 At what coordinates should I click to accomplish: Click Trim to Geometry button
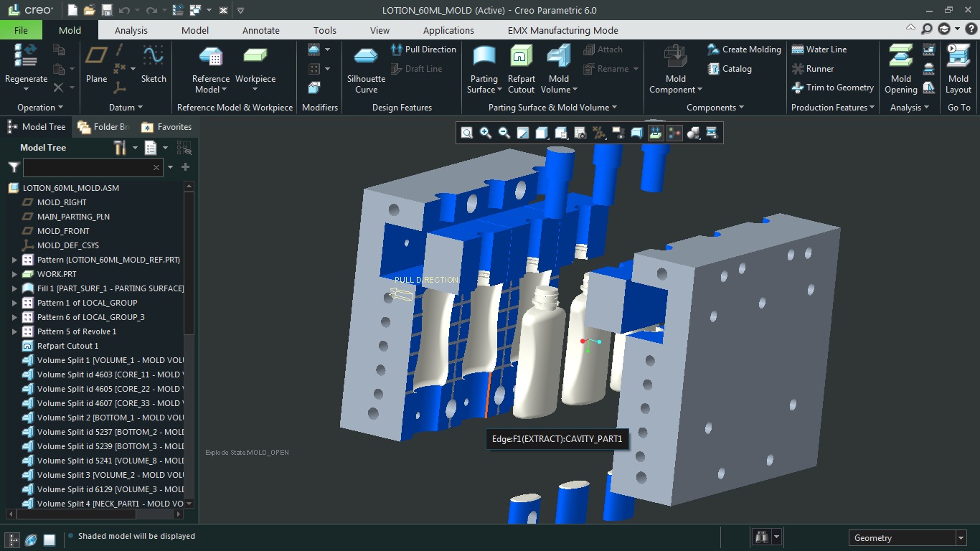click(x=832, y=88)
